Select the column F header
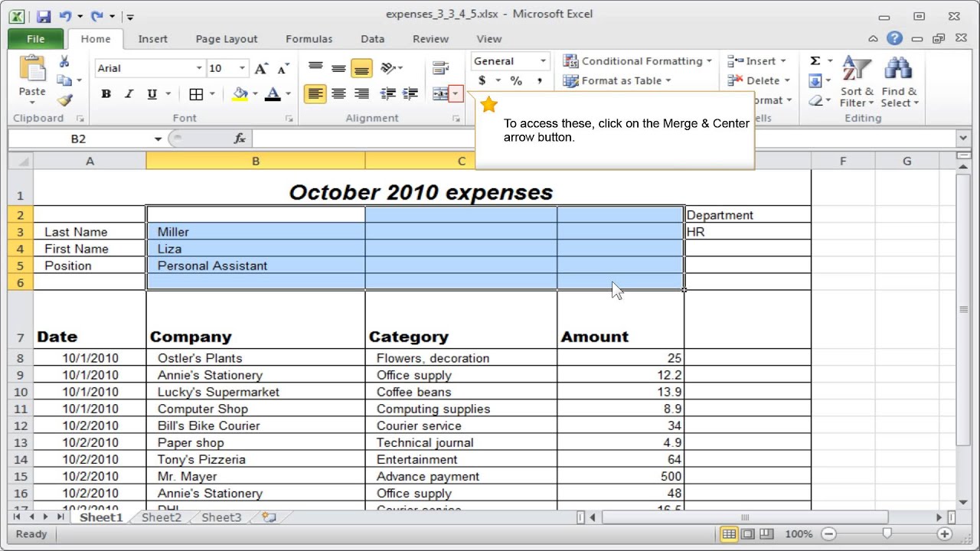 (842, 161)
